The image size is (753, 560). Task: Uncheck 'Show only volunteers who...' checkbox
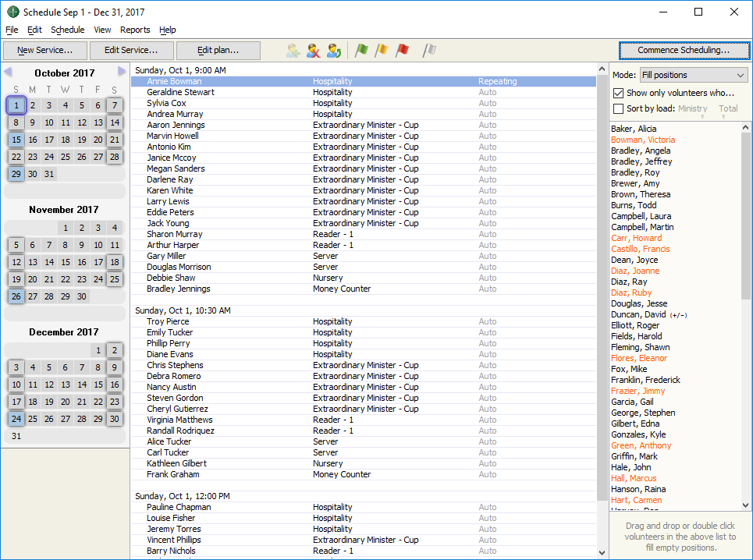tap(619, 93)
